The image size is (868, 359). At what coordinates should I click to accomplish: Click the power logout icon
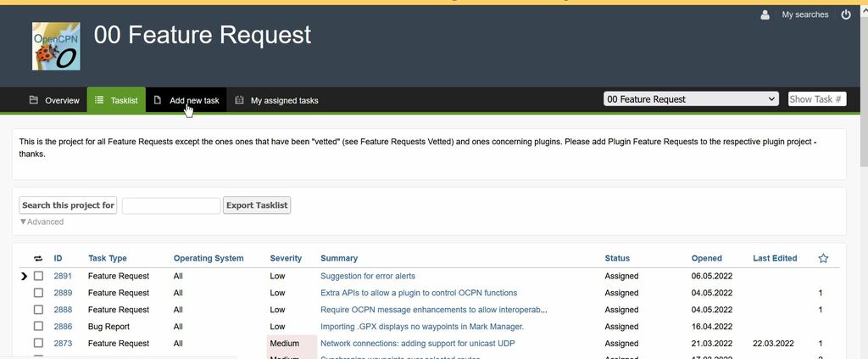(x=846, y=15)
